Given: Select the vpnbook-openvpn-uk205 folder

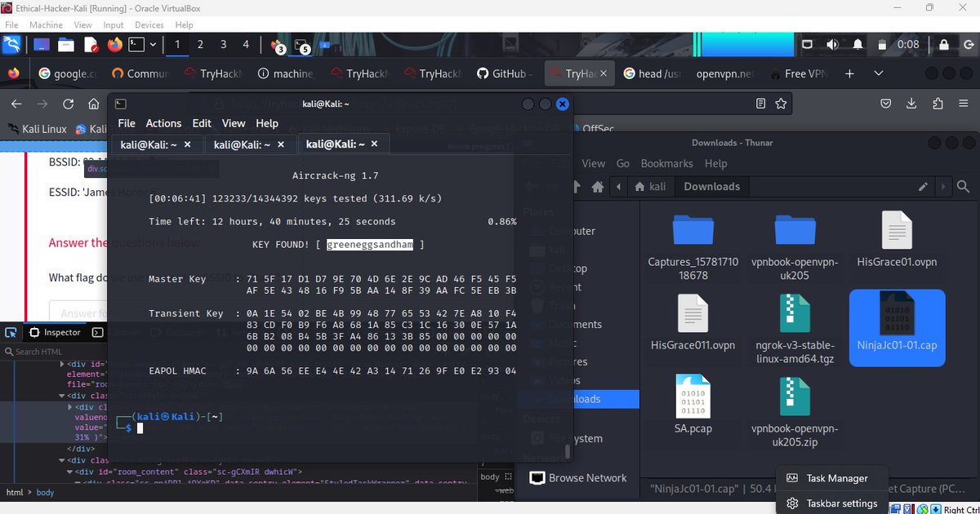Looking at the screenshot, I should pyautogui.click(x=795, y=246).
